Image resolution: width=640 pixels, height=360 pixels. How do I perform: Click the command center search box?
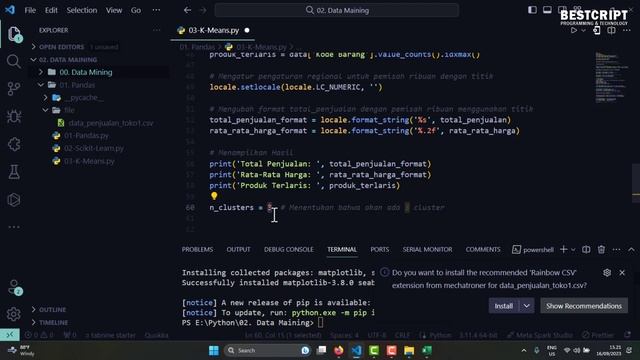point(337,10)
